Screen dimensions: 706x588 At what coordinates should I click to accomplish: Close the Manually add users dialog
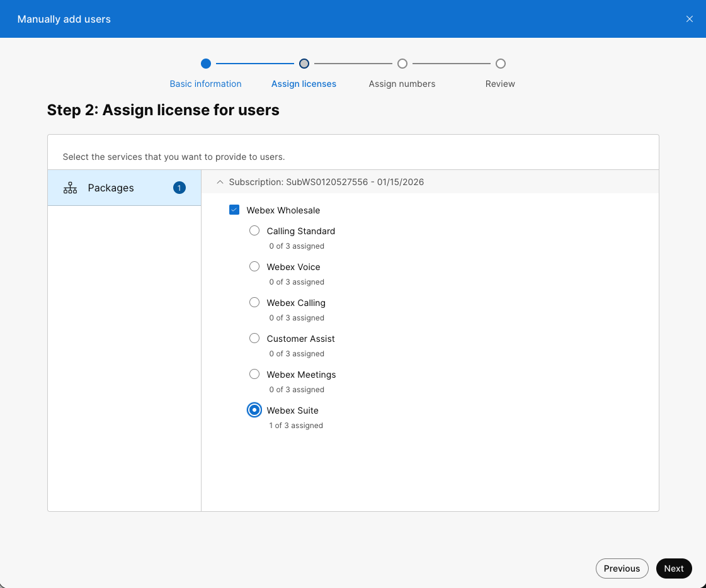tap(689, 19)
